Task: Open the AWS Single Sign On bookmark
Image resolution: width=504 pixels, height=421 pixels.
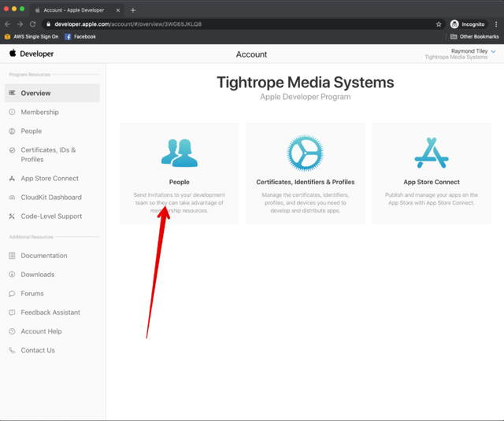Action: (31, 37)
